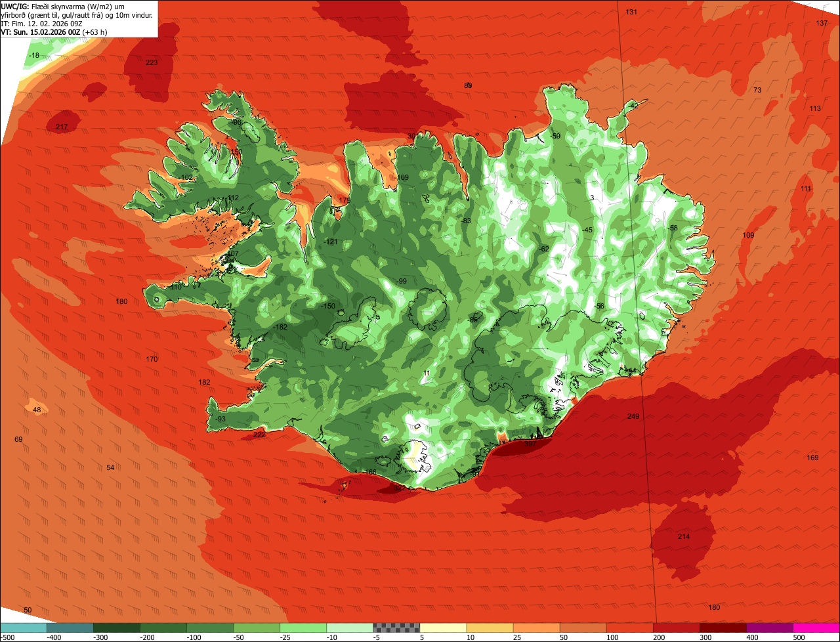The height and width of the screenshot is (642, 840).
Task: Click the flux value 397 on the south coast
Action: (x=530, y=444)
